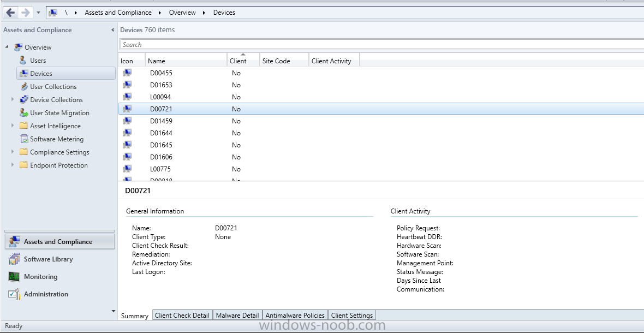
Task: Expand the Device Collections node
Action: click(x=13, y=99)
